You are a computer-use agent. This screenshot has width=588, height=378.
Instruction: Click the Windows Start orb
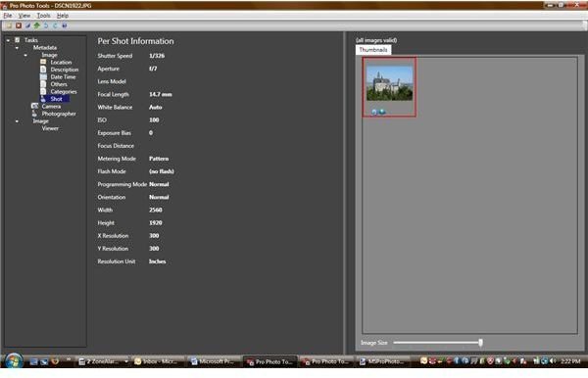14,361
